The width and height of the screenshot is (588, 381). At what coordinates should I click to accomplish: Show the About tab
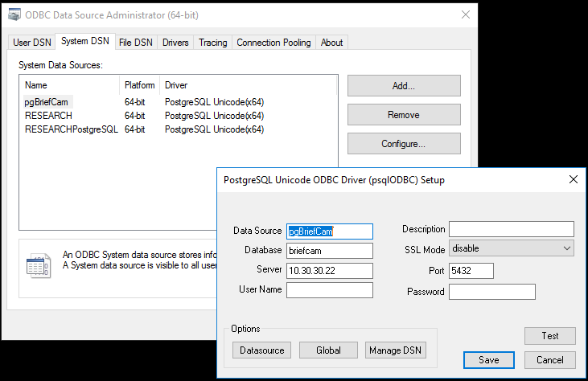pos(331,43)
